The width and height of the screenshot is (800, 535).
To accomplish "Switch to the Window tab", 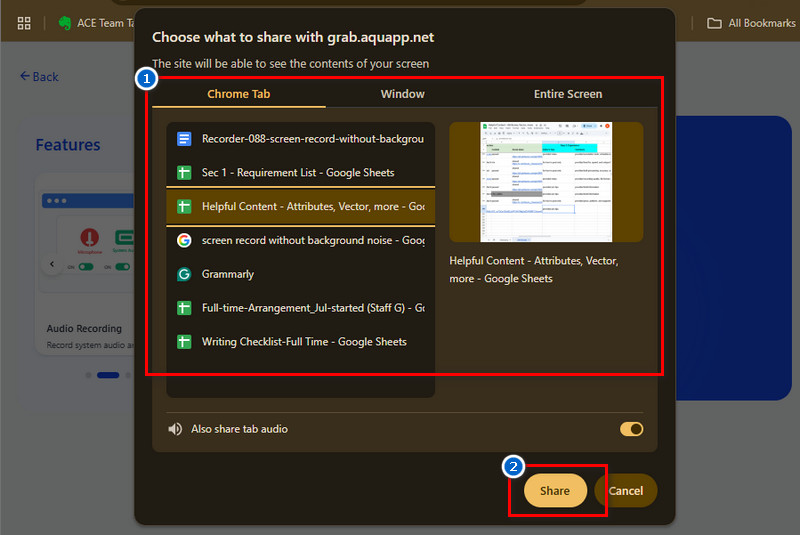I will tap(403, 94).
